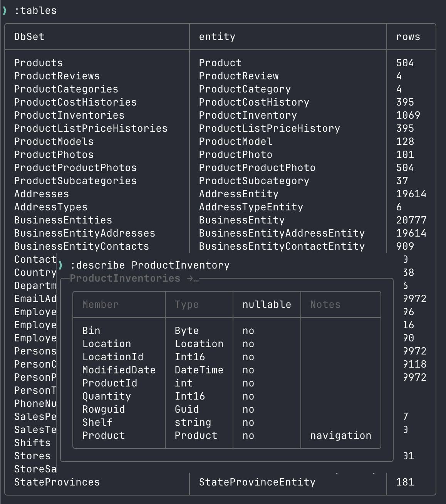Viewport: 446px width, 504px height.
Task: Select BusinessEntityContacts DbSet entry
Action: [82, 246]
